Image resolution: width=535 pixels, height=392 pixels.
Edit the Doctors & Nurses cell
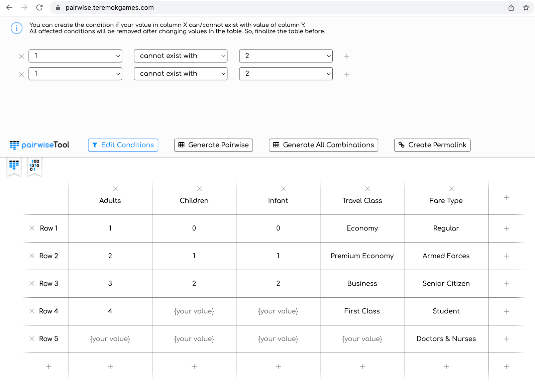coord(446,339)
